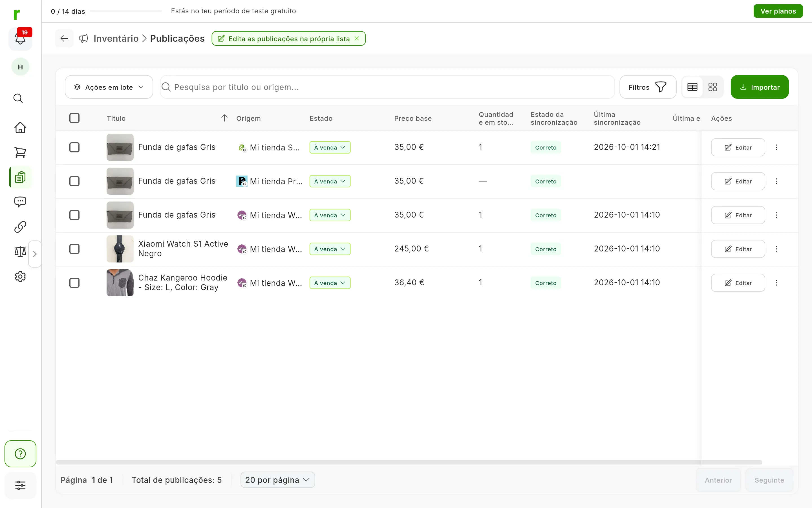The width and height of the screenshot is (812, 508).
Task: Open more options for Prestashop Funda de gafas row
Action: pos(776,181)
